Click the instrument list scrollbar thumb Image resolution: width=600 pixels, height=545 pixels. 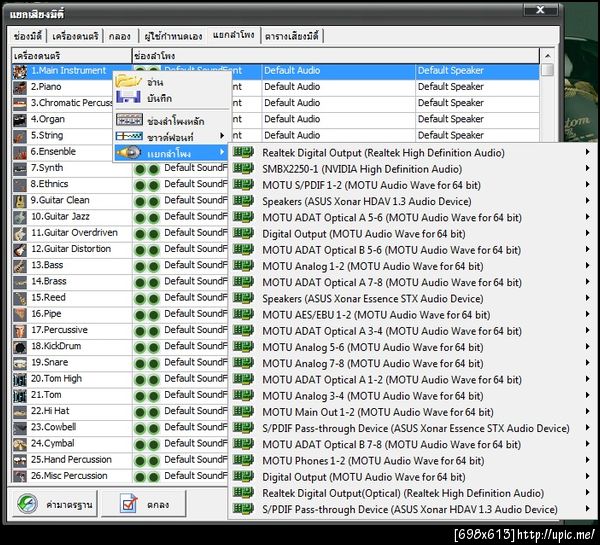[x=548, y=70]
